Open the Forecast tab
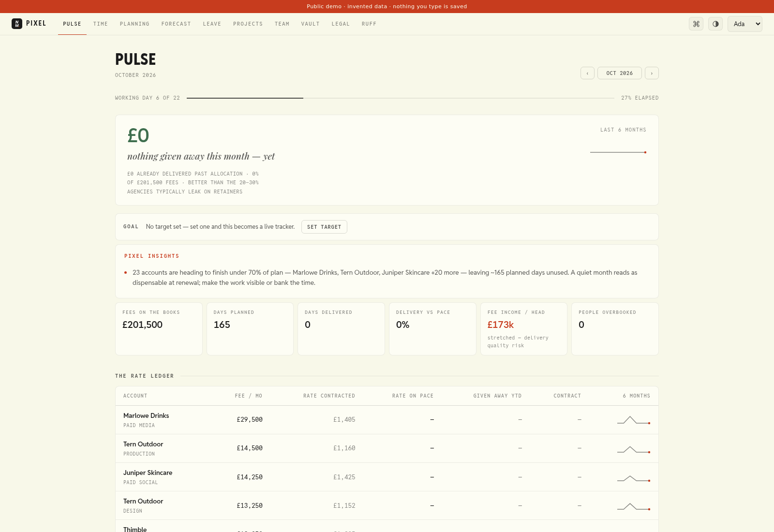 (176, 24)
